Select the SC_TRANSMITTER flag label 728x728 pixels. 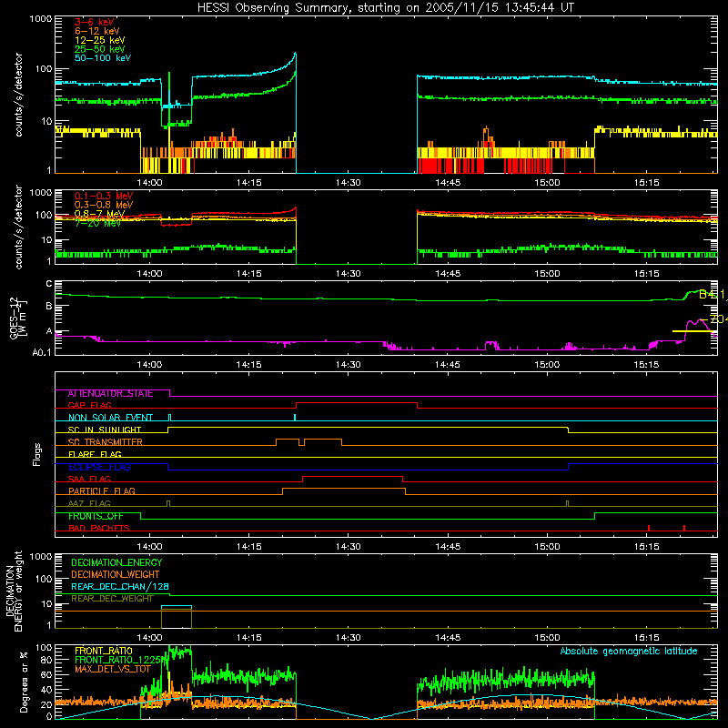(x=106, y=442)
